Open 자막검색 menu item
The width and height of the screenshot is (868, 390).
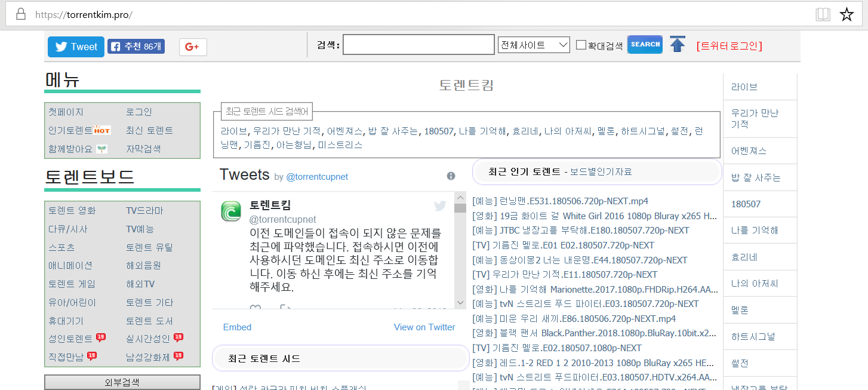tap(143, 149)
